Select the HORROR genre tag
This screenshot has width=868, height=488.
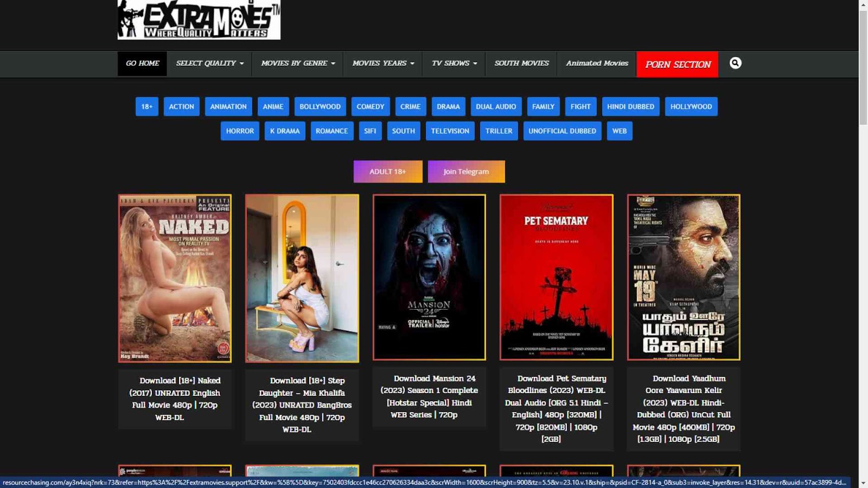pos(240,131)
